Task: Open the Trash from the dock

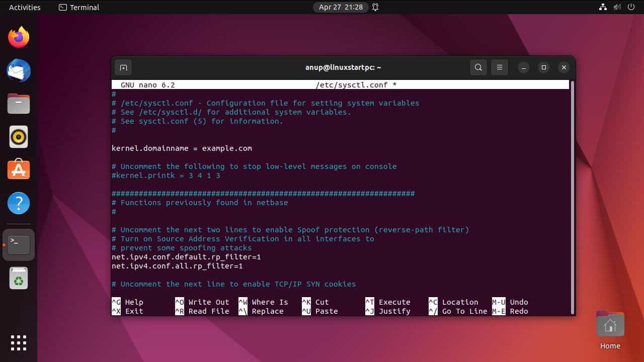Action: (x=18, y=278)
